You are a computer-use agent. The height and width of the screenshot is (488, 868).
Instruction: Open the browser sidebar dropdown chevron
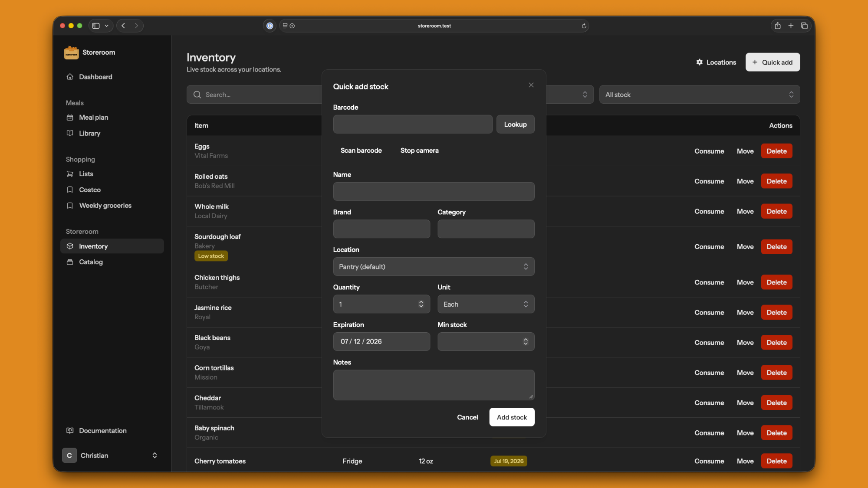(x=107, y=26)
